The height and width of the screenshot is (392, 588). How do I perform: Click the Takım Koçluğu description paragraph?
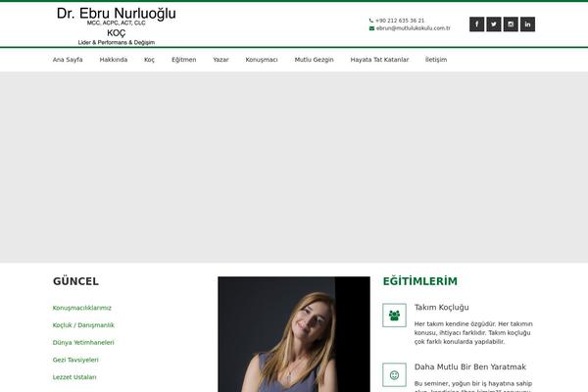(x=473, y=333)
